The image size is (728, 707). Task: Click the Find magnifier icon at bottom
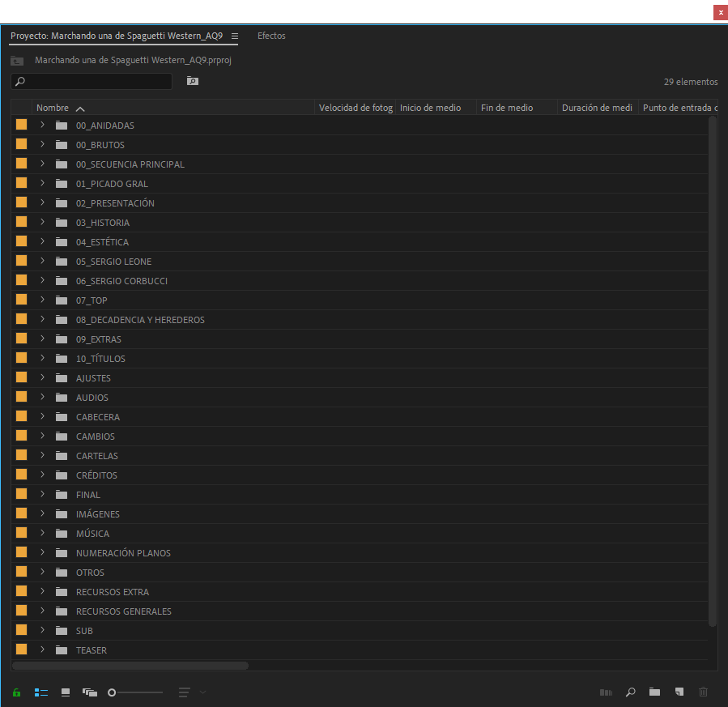(631, 692)
